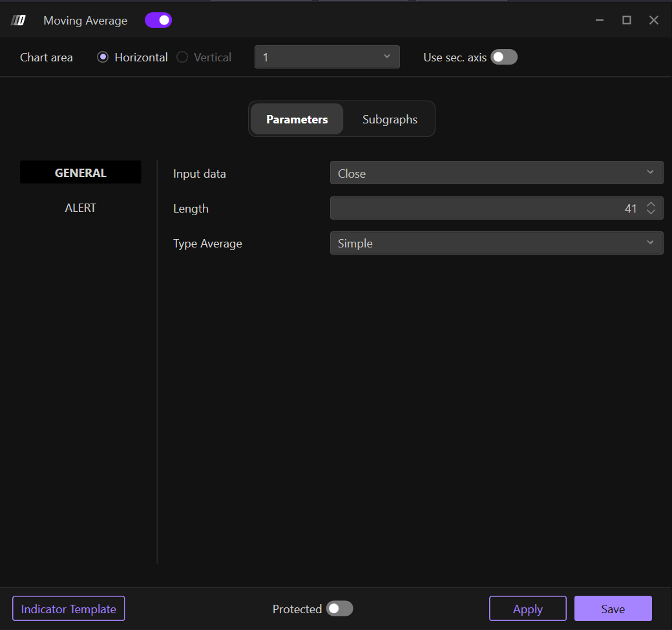672x630 pixels.
Task: Expand the Input data dropdown
Action: (x=496, y=173)
